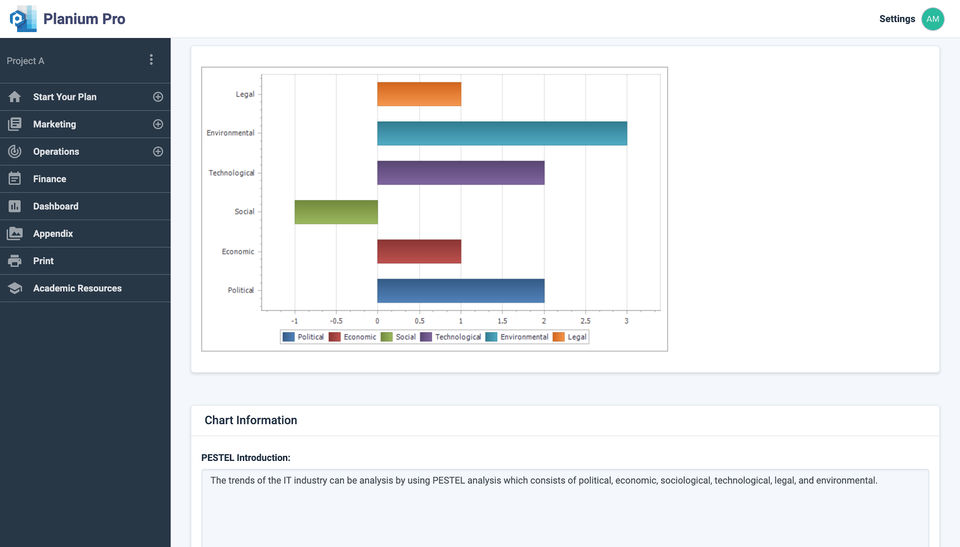
Task: Click the PESTEL Introduction label
Action: (x=246, y=458)
